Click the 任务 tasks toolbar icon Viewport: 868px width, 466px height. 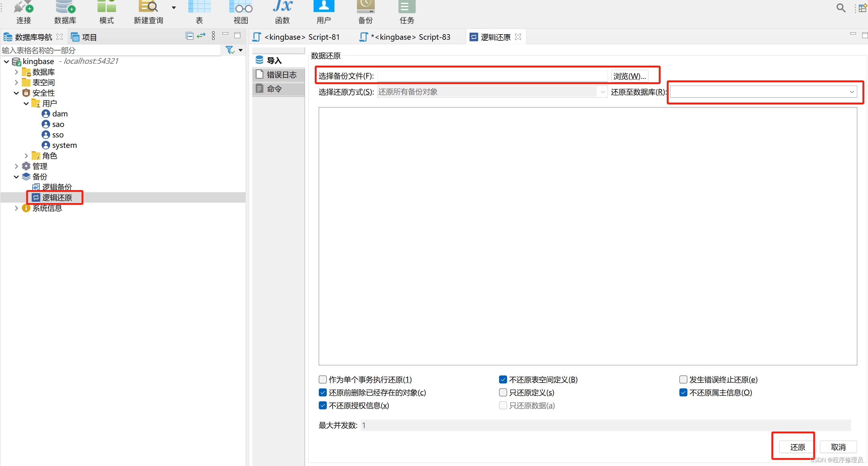[406, 12]
